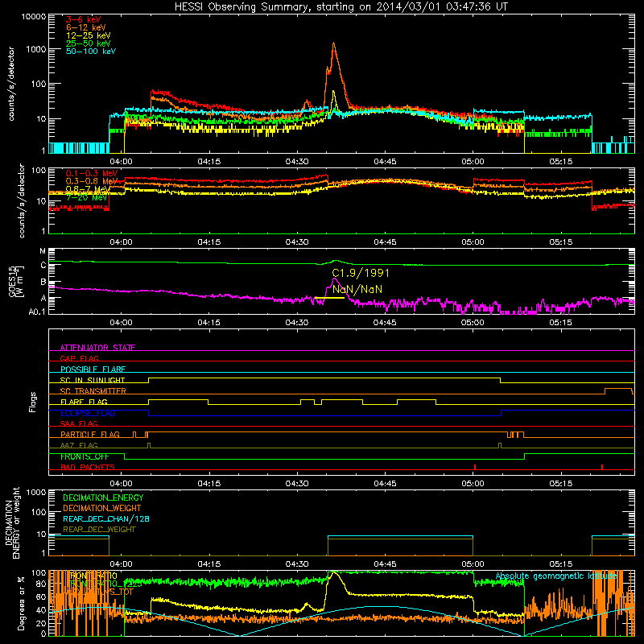Click the 'M' GOES class axis label
Viewport: 644px width, 644px height.
tap(43, 250)
